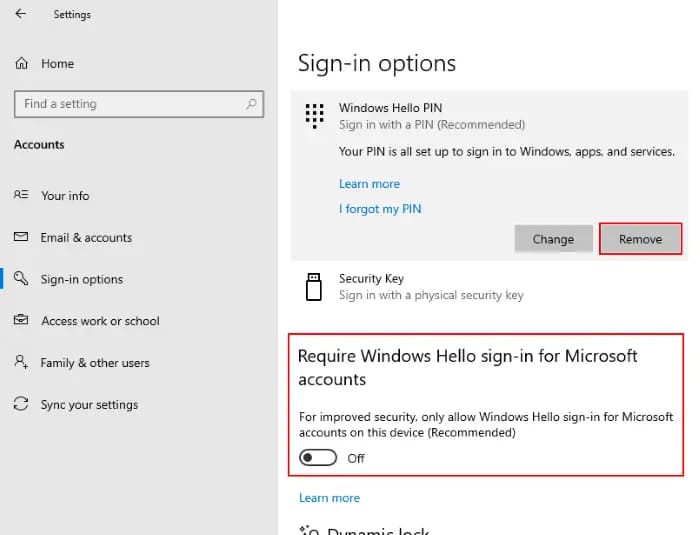Image resolution: width=700 pixels, height=535 pixels.
Task: Toggle Require Windows Hello sign-in switch
Action: 318,458
